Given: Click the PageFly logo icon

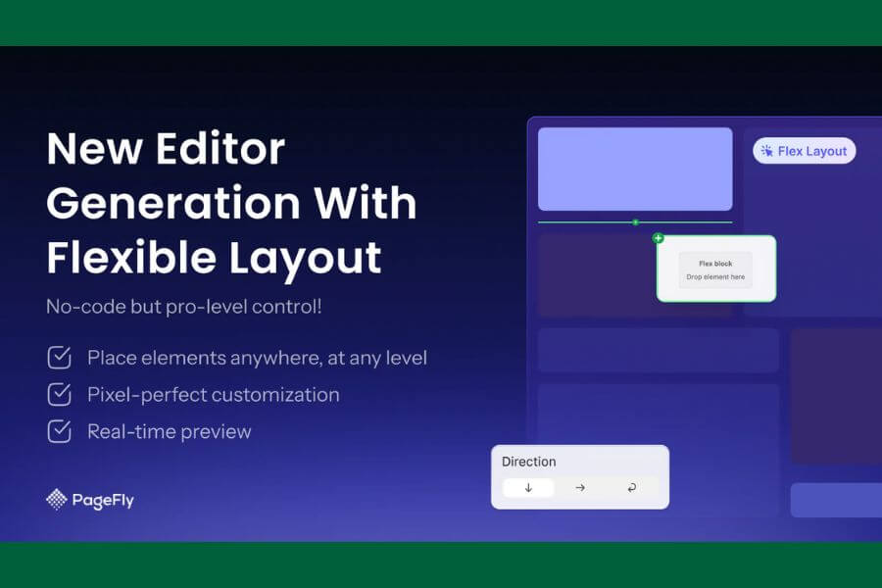Looking at the screenshot, I should [57, 500].
